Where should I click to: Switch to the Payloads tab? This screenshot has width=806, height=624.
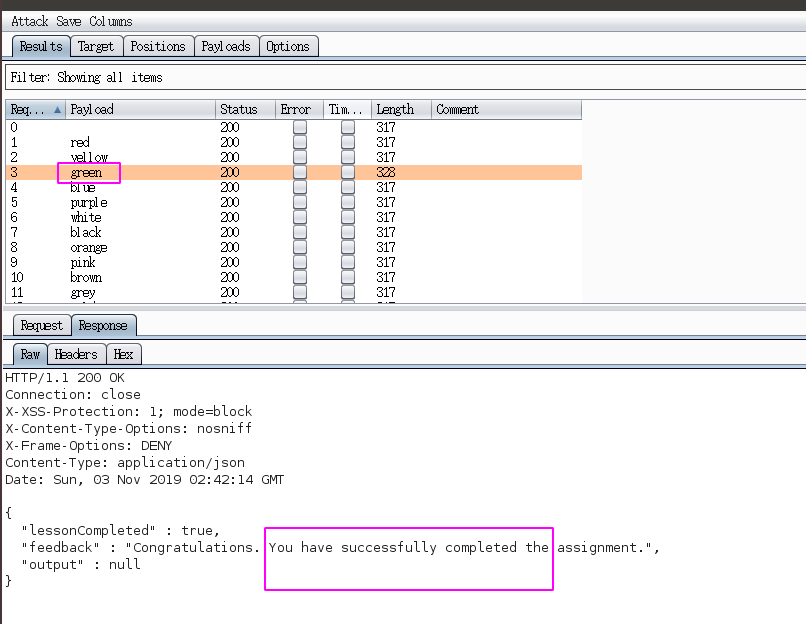click(226, 46)
